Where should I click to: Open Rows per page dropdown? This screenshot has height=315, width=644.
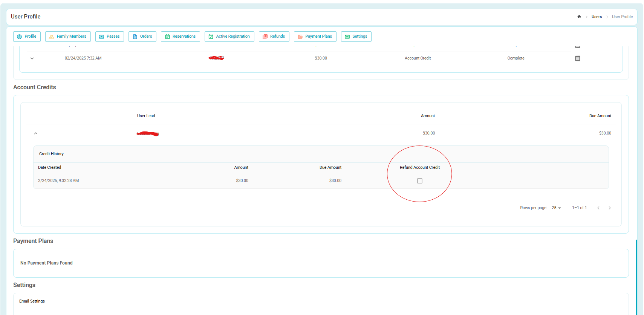pos(556,208)
